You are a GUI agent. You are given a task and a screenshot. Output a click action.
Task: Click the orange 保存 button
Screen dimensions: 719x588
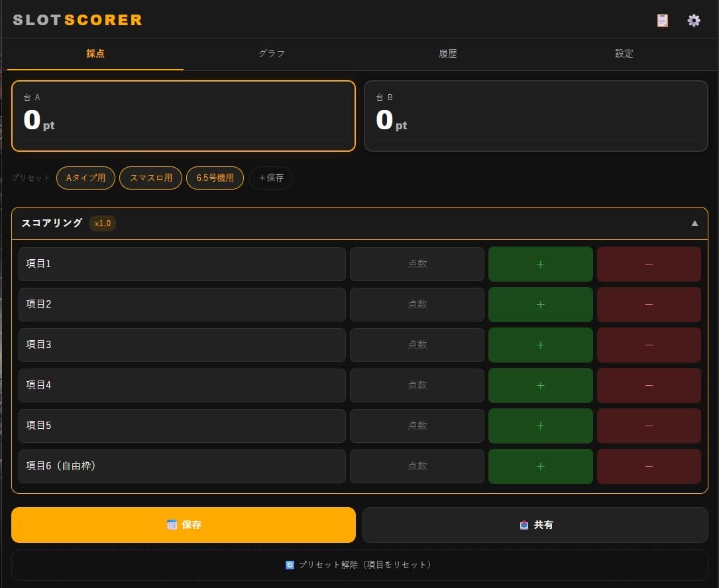tap(184, 525)
